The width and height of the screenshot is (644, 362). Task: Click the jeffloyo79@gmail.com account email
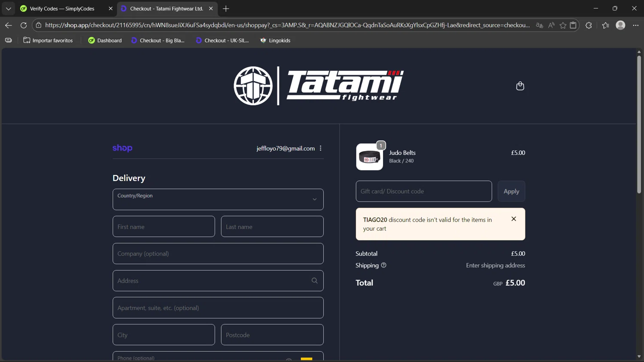[286, 148]
